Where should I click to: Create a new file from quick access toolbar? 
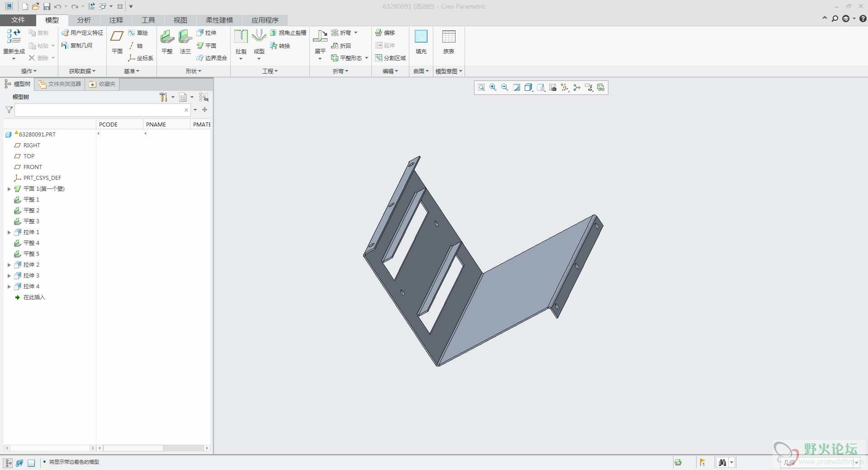pos(25,6)
